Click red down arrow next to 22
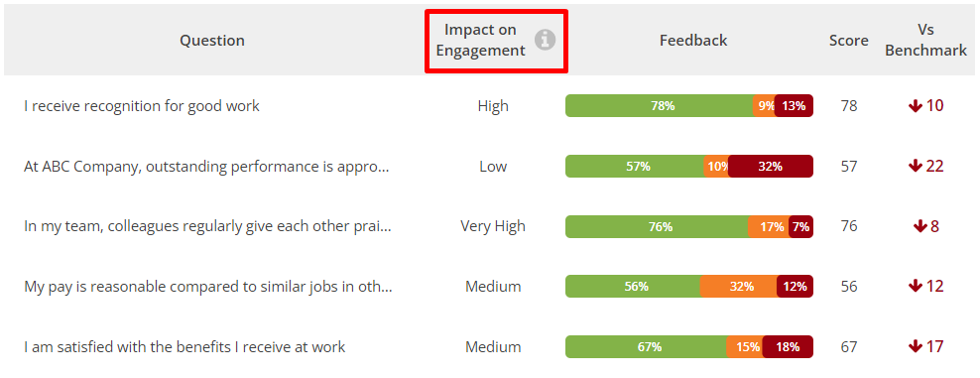Image resolution: width=980 pixels, height=378 pixels. [915, 167]
